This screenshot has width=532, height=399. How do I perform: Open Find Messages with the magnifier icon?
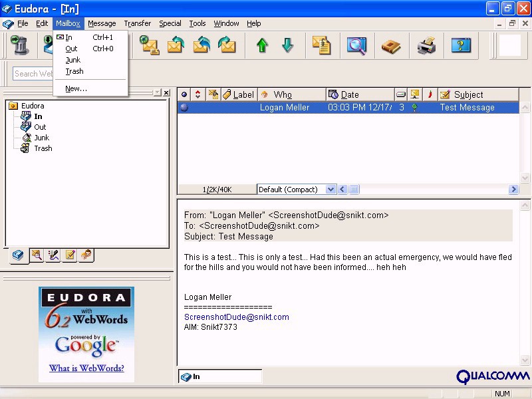(x=356, y=45)
